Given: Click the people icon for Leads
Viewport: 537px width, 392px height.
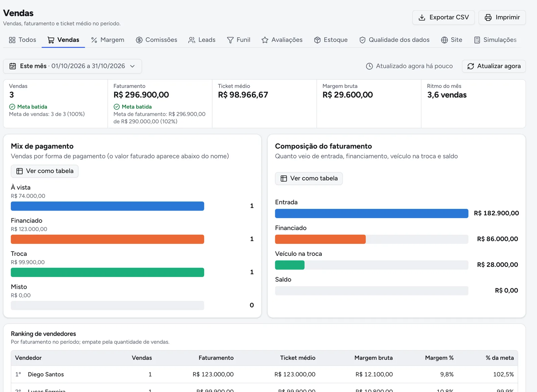Looking at the screenshot, I should (x=192, y=40).
